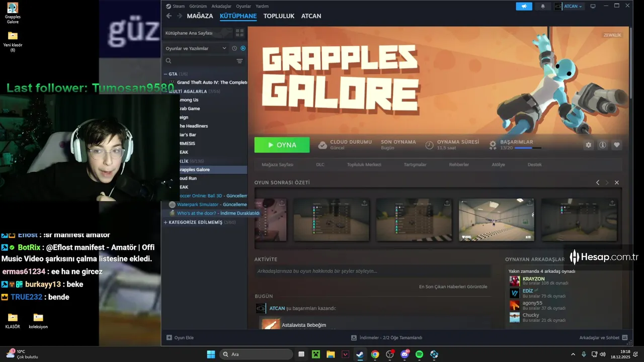Viewport: 644px width, 362px height.
Task: Open Minecraft icon in taskbar
Action: (x=316, y=354)
